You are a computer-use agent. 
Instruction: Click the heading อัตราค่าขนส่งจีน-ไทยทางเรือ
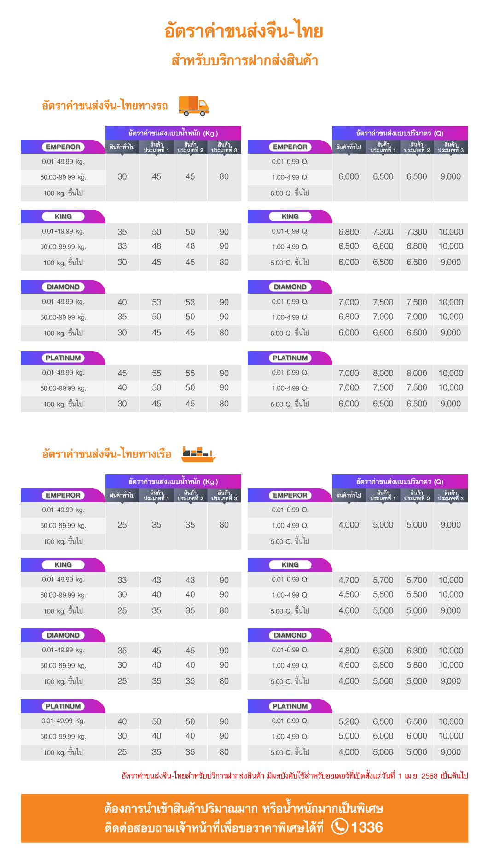pos(107,454)
